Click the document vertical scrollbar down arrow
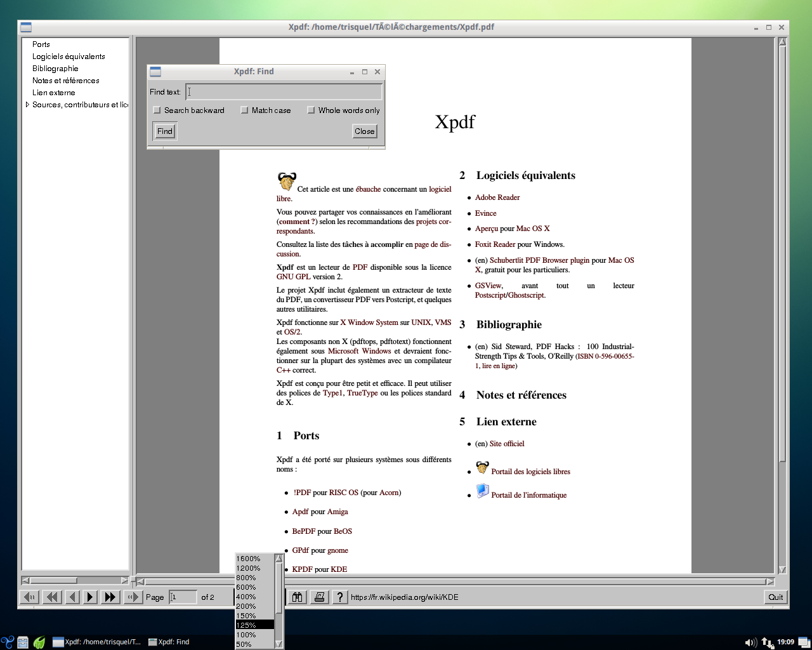Image resolution: width=812 pixels, height=650 pixels. point(782,569)
